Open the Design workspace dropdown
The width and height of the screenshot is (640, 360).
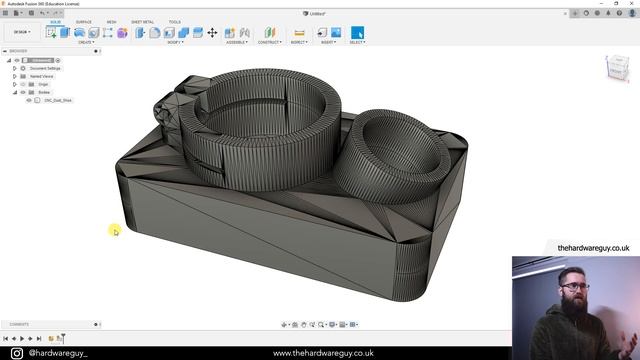22,32
